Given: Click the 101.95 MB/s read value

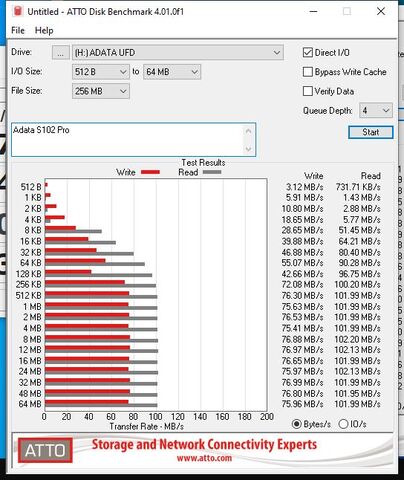Looking at the screenshot, I should point(358,393).
